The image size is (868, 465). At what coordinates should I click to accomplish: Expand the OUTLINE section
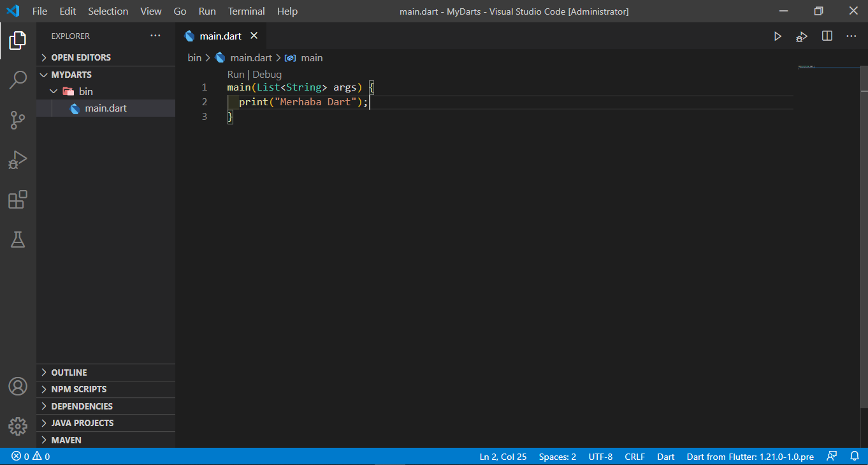(x=69, y=373)
